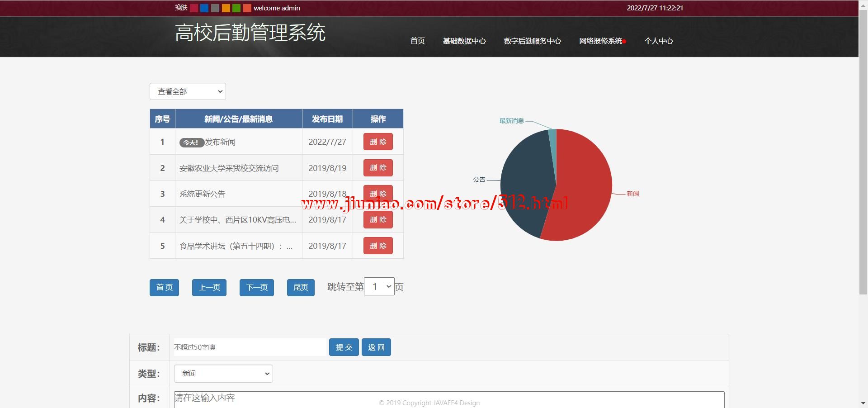This screenshot has height=408, width=868.
Task: Select the crimson skin color swatch
Action: tap(194, 8)
